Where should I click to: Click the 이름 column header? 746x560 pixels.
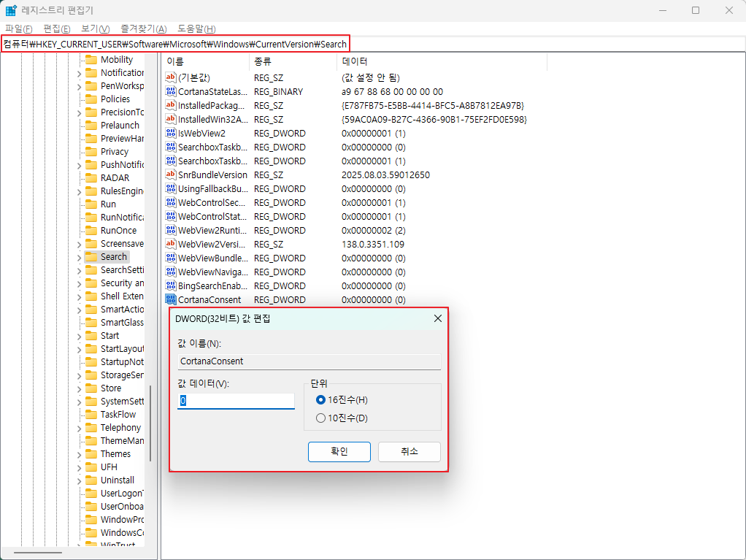pyautogui.click(x=206, y=61)
